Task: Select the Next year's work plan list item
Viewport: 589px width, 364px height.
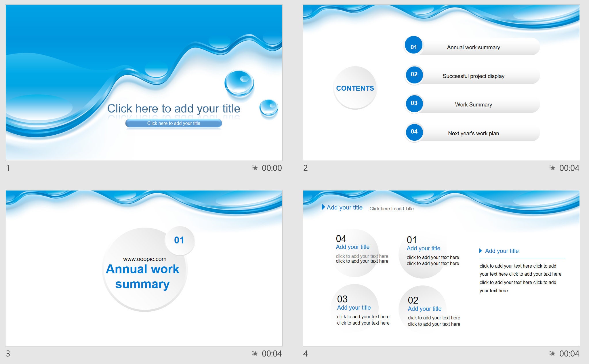Action: click(x=473, y=133)
